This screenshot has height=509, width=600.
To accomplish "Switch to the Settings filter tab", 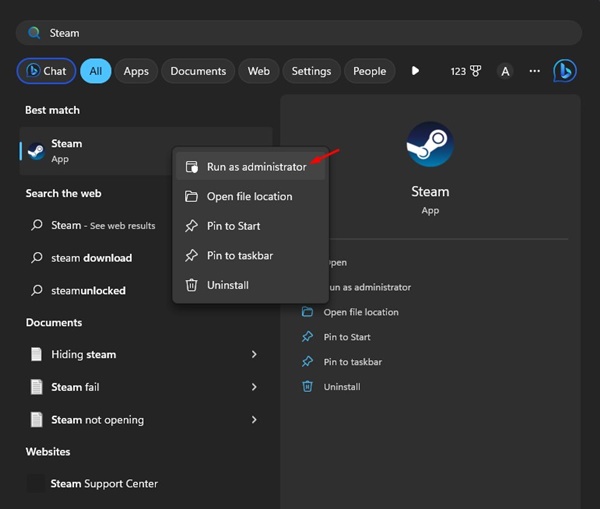I will [311, 71].
